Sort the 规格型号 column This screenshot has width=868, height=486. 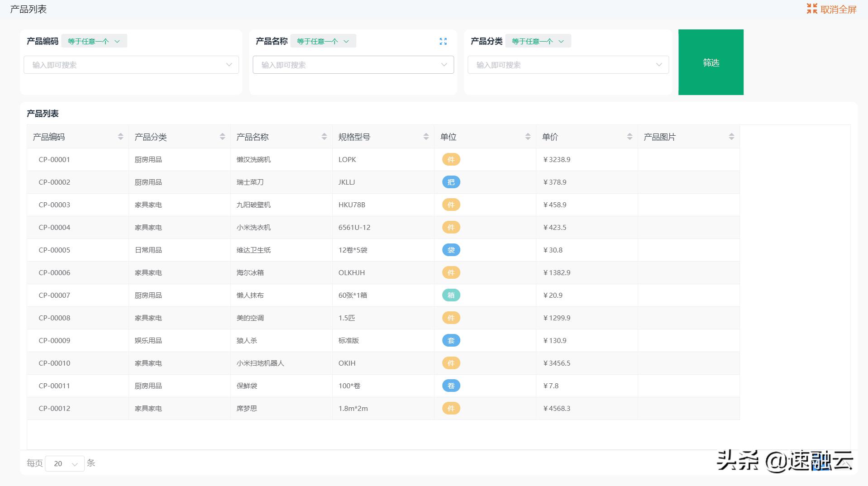click(426, 136)
